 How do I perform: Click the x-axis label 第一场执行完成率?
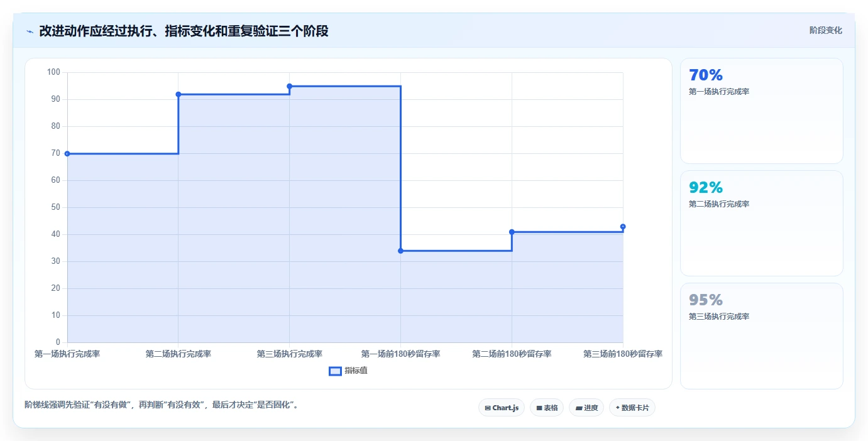pyautogui.click(x=67, y=354)
